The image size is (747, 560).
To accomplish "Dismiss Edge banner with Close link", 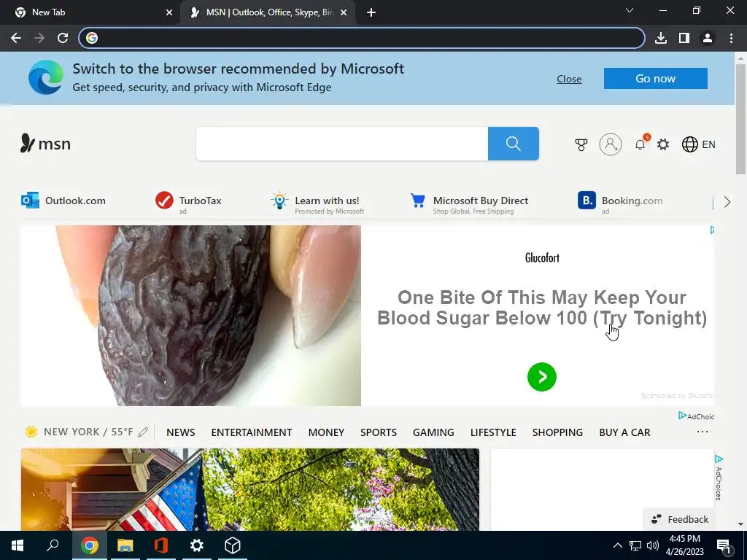I will coord(569,79).
